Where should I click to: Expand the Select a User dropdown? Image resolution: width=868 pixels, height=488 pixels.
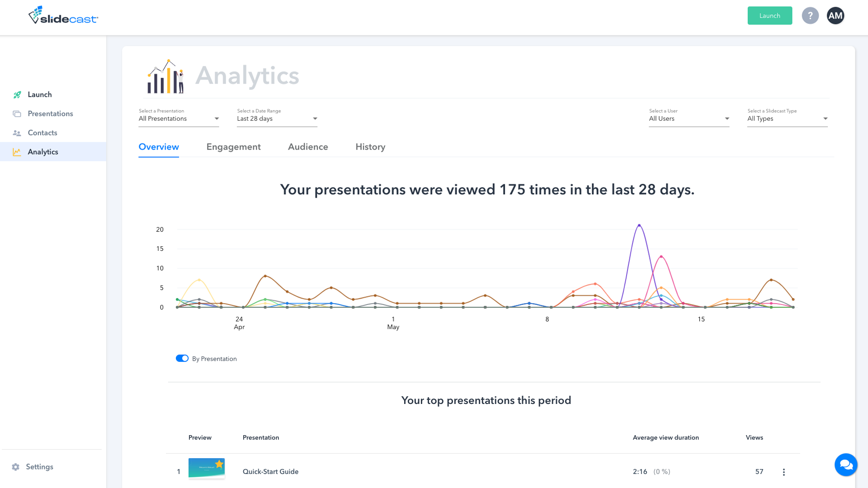point(689,119)
